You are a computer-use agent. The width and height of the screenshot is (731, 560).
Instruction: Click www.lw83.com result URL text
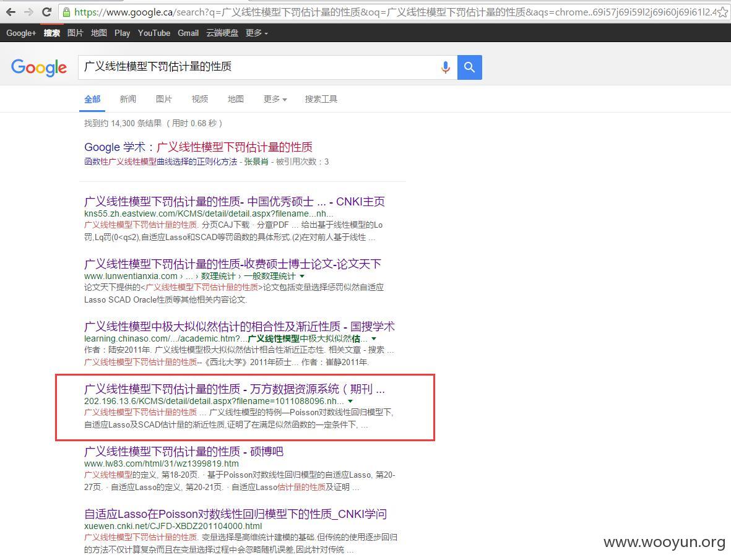coord(162,463)
